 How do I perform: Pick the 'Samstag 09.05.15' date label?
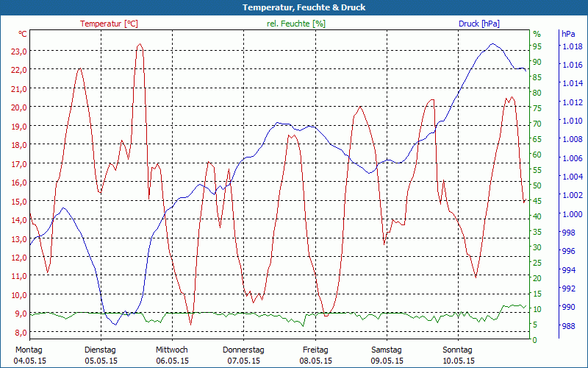coord(387,355)
